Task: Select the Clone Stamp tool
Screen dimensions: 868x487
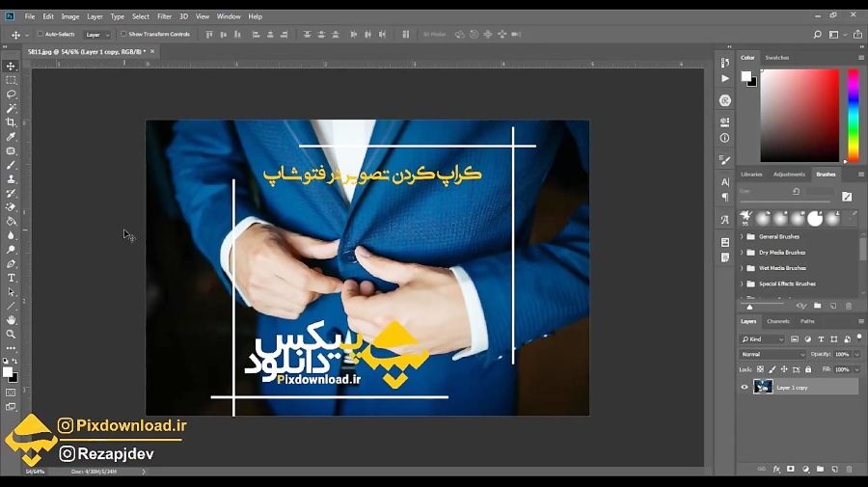Action: 11,179
